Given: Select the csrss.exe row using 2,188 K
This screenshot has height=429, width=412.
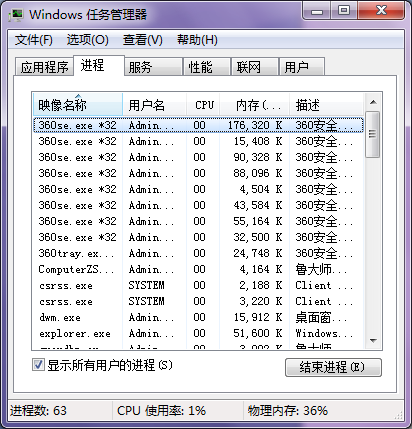Looking at the screenshot, I should tap(198, 285).
